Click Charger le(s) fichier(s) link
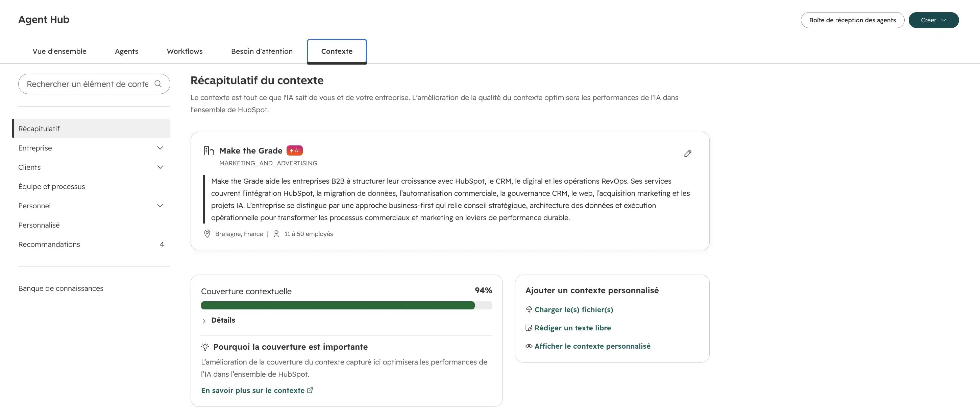Image resolution: width=980 pixels, height=420 pixels. point(574,309)
